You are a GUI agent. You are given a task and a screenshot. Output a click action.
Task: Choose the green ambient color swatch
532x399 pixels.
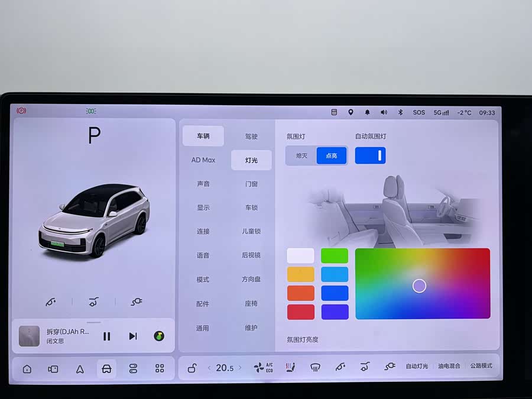(x=335, y=255)
